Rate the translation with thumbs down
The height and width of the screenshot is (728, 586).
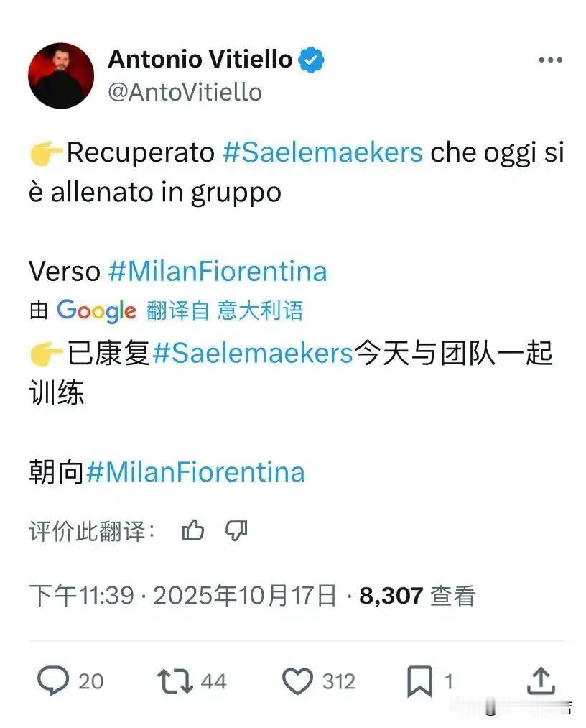pos(236,530)
